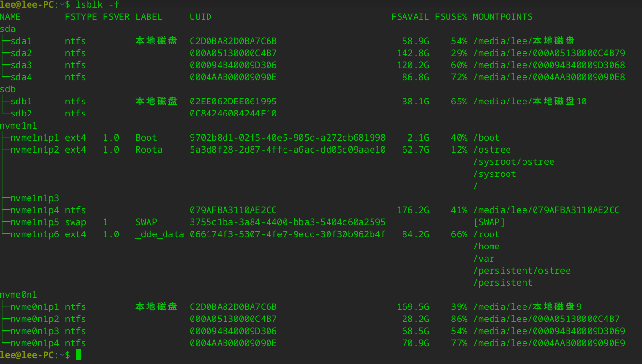Click the nvme1n1p3 partition name

[35, 198]
